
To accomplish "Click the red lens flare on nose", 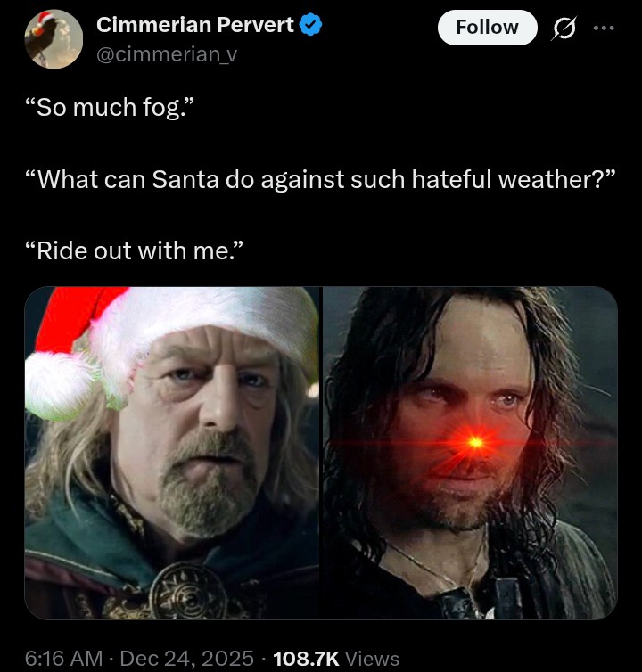I will [x=474, y=442].
